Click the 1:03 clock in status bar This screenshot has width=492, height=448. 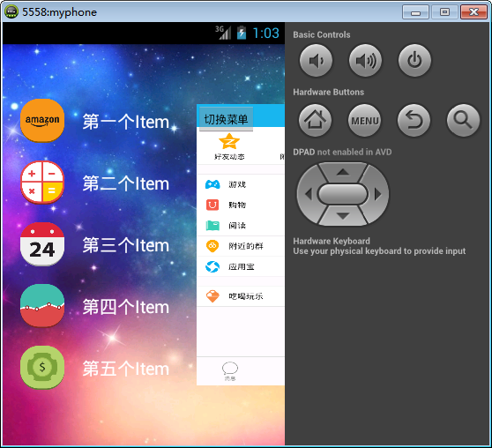coord(265,33)
